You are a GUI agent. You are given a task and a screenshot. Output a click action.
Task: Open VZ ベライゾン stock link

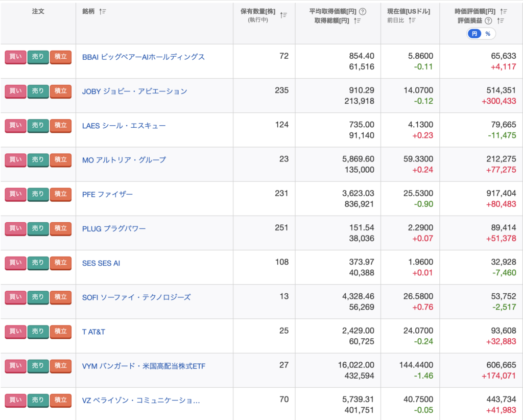(x=141, y=400)
